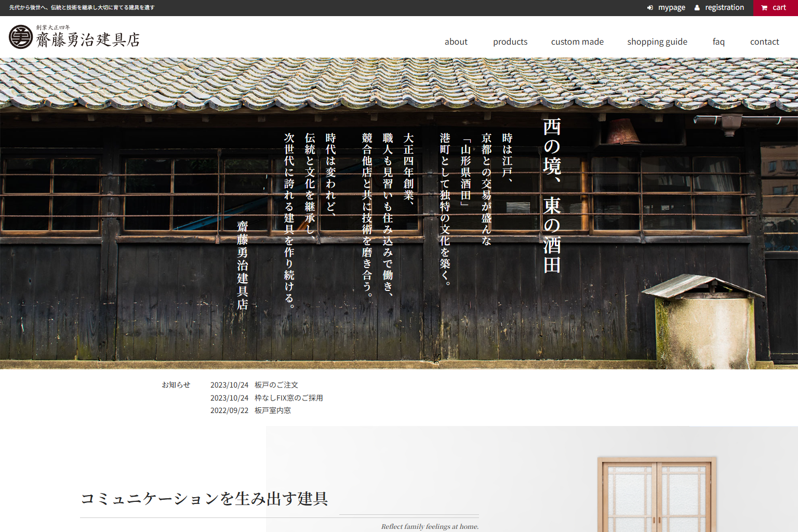The image size is (798, 532).
Task: Open the shopping guide page
Action: click(x=657, y=42)
